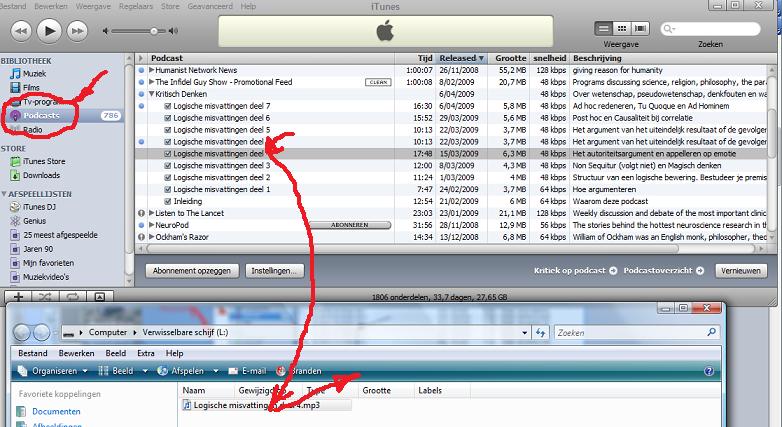The width and height of the screenshot is (782, 427).
Task: Open Explorer Extra menu
Action: (x=146, y=353)
